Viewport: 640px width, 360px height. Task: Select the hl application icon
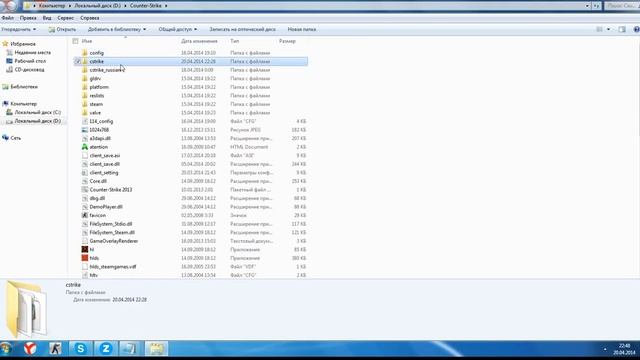[x=84, y=249]
